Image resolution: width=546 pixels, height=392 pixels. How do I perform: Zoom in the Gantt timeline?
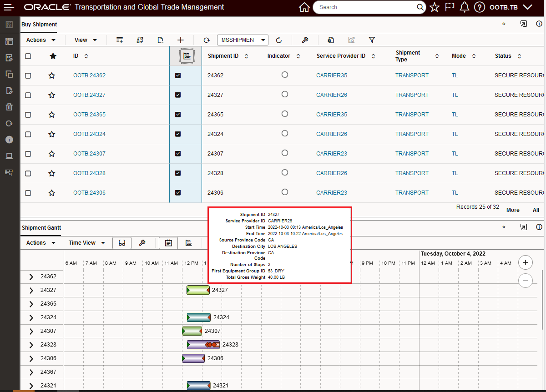click(526, 262)
